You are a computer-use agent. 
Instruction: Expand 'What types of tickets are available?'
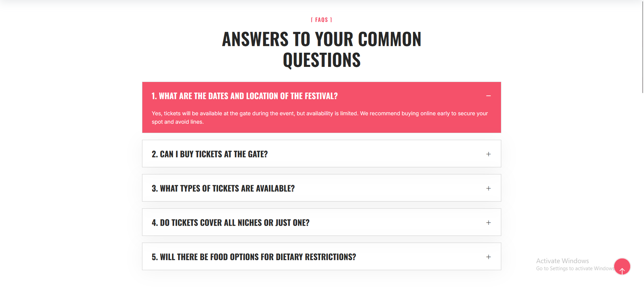pyautogui.click(x=223, y=188)
